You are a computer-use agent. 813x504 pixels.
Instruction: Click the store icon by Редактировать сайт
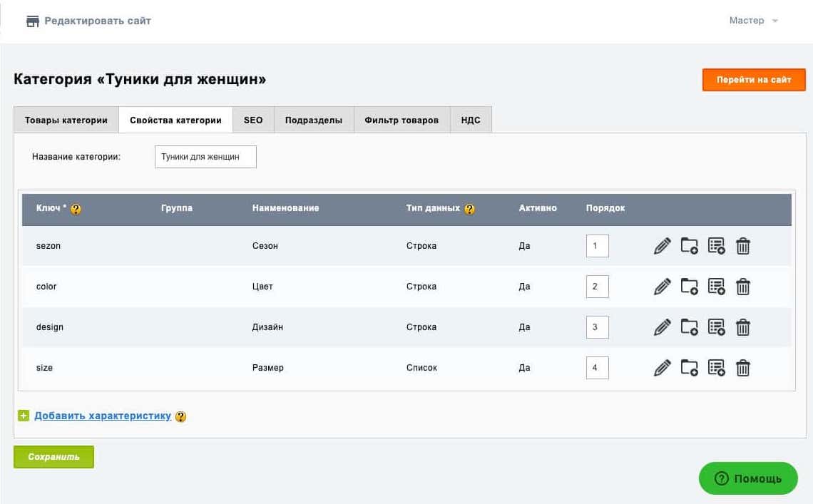pyautogui.click(x=33, y=21)
